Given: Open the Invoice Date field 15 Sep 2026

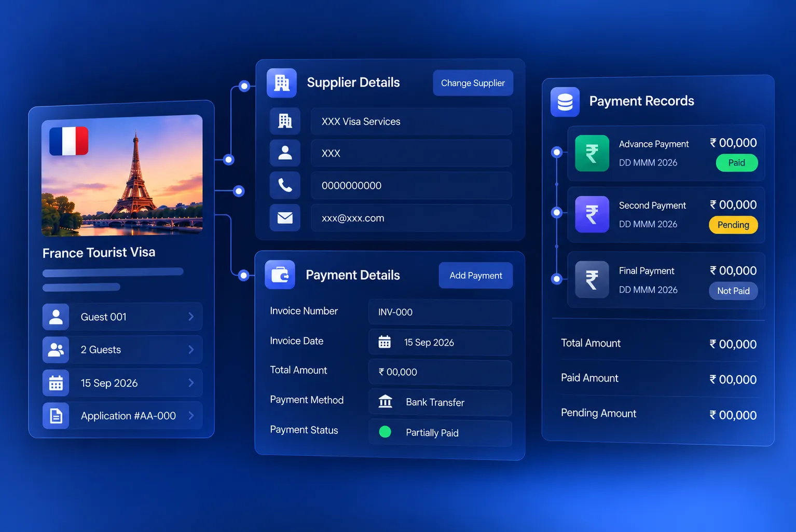Looking at the screenshot, I should 440,343.
